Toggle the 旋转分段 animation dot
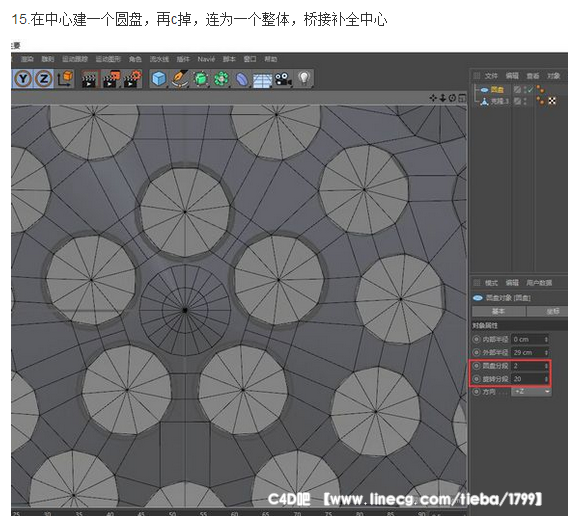The height and width of the screenshot is (516, 568). [476, 379]
